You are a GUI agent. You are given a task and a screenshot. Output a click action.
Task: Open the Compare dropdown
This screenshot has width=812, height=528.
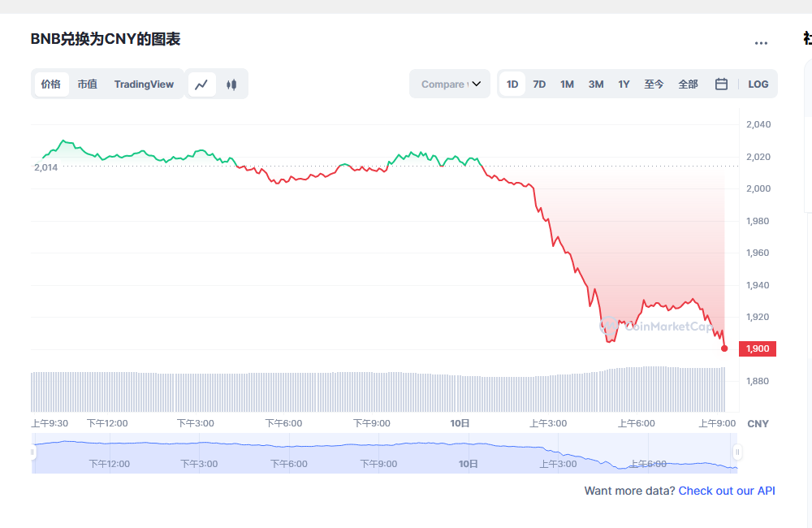tap(444, 84)
